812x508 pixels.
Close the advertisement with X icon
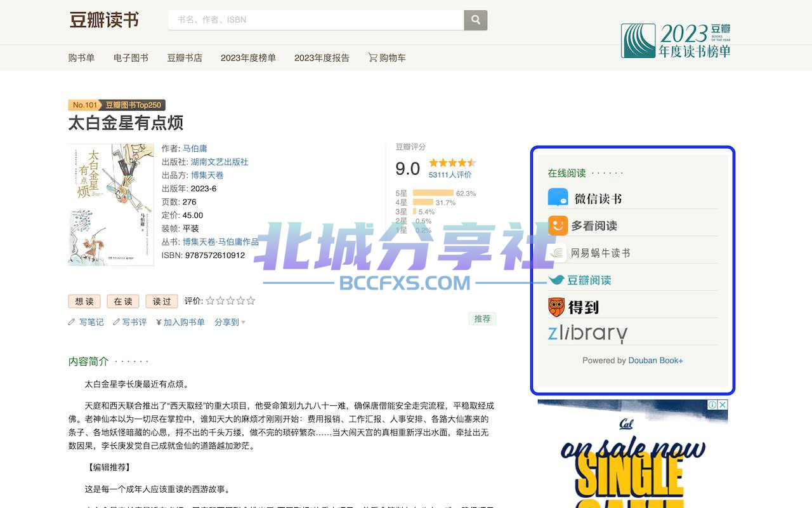pos(723,404)
